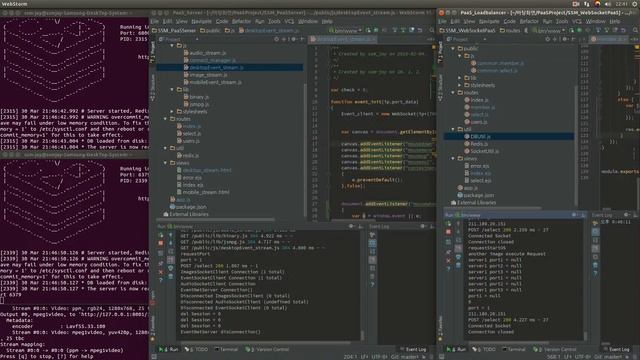Open TODO tool window in PaaS_Server
Viewport: 640px width, 360px height.
tap(197, 349)
